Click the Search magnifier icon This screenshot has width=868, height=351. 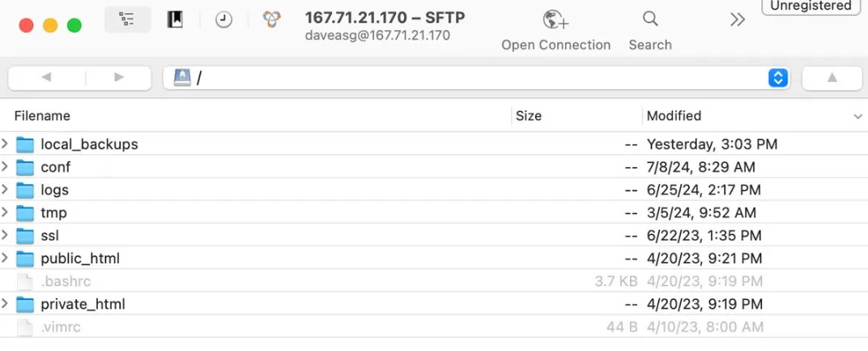(x=649, y=19)
